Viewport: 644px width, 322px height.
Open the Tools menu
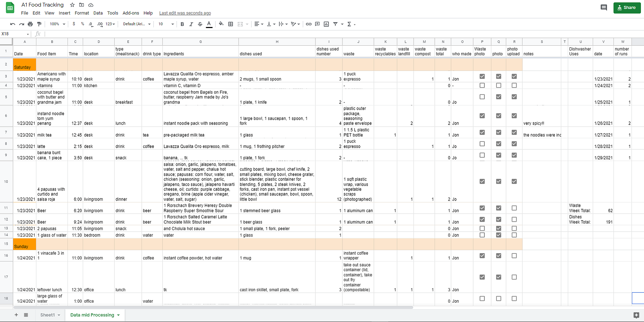[113, 13]
